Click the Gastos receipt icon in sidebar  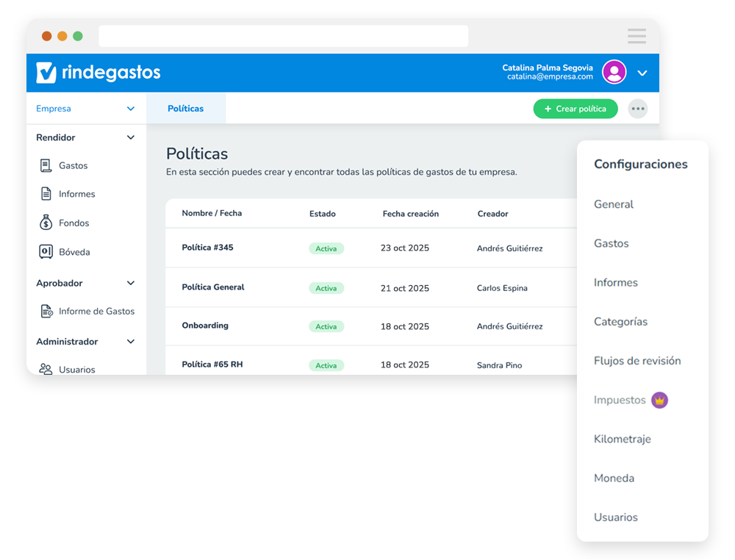click(46, 166)
